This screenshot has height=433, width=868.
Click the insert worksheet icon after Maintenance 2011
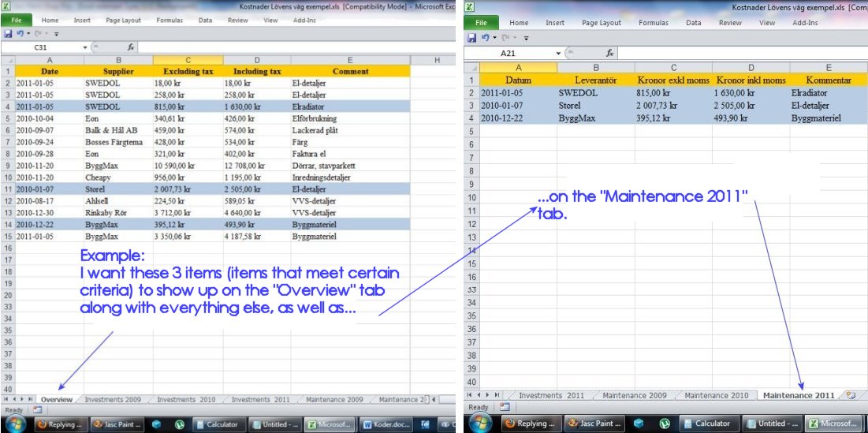pyautogui.click(x=850, y=394)
